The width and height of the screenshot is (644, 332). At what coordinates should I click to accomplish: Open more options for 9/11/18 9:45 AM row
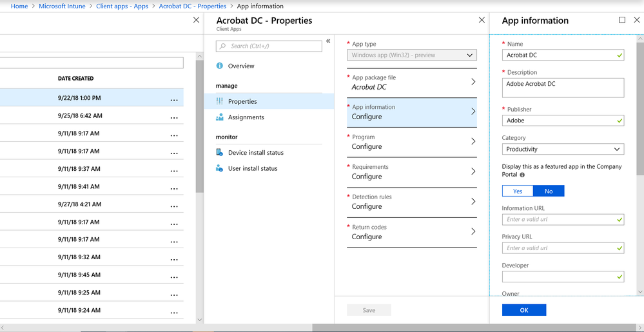174,277
